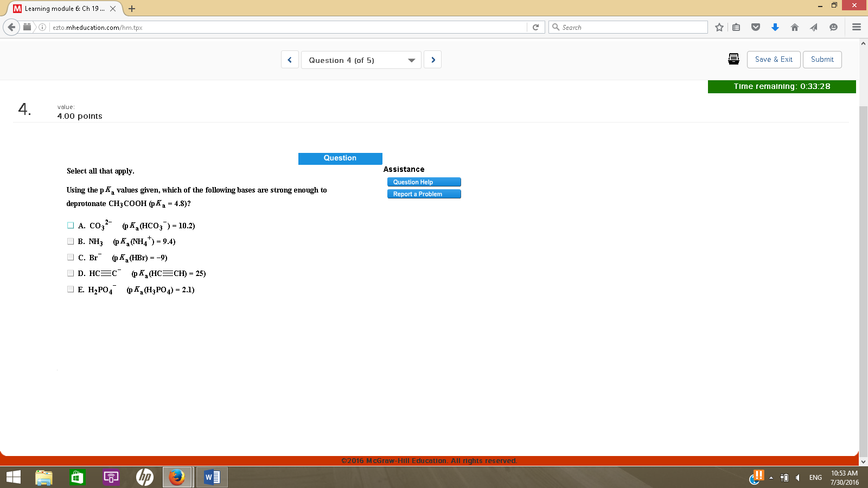868x488 pixels.
Task: Bookmark this page with the star icon
Action: tap(719, 27)
